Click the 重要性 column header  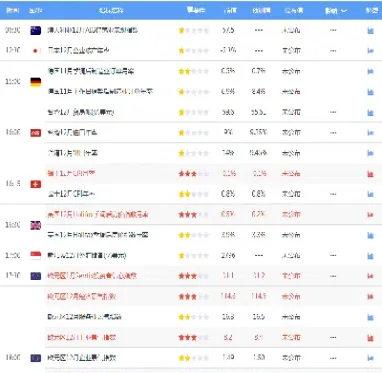pyautogui.click(x=196, y=10)
